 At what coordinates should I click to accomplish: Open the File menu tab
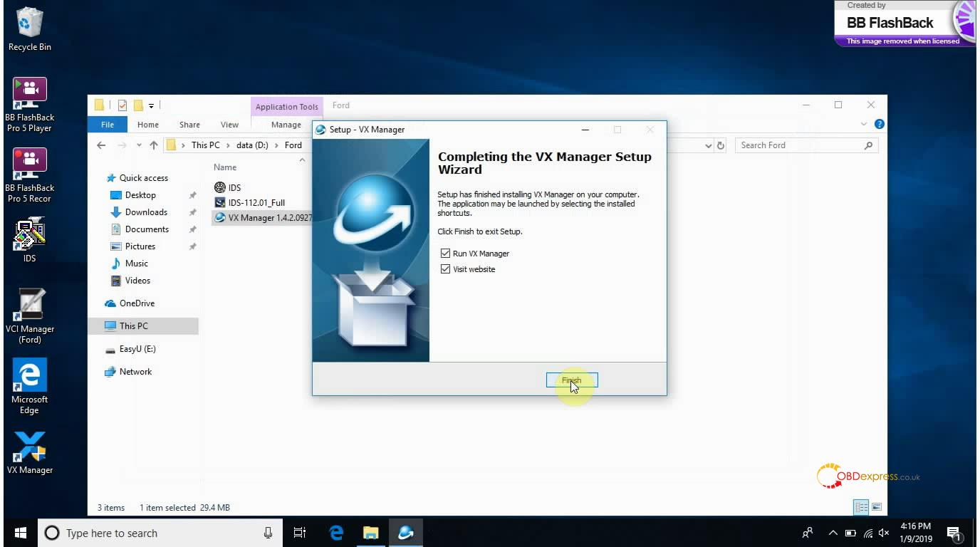pyautogui.click(x=108, y=125)
